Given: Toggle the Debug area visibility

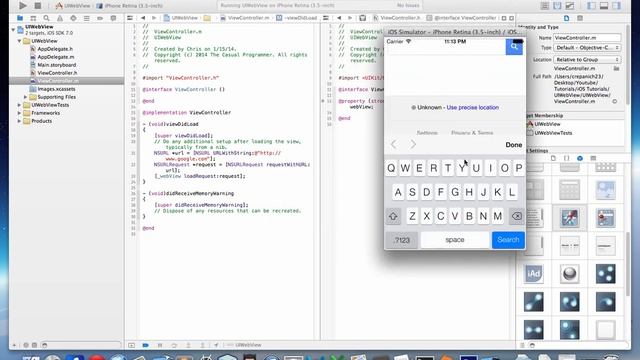Looking at the screenshot, I should [604, 6].
